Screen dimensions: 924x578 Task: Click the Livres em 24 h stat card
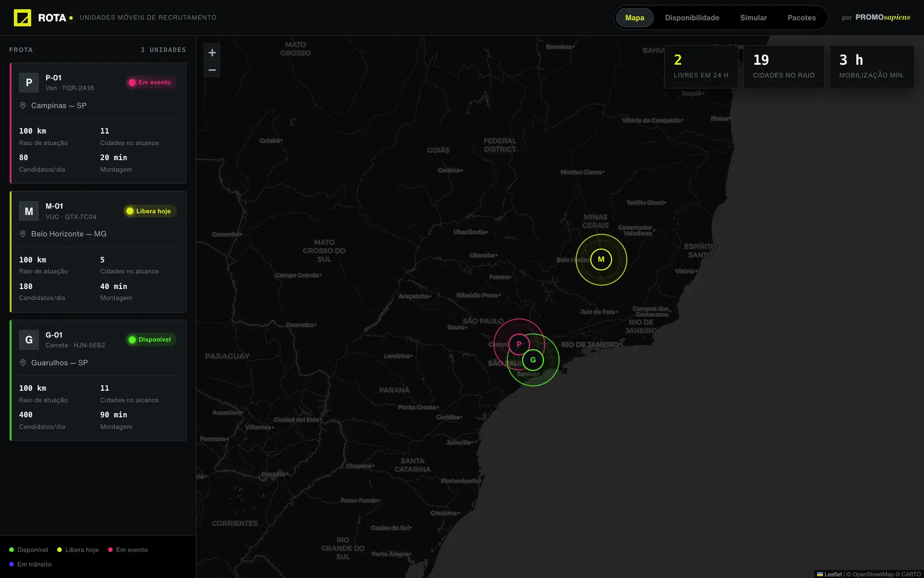701,67
